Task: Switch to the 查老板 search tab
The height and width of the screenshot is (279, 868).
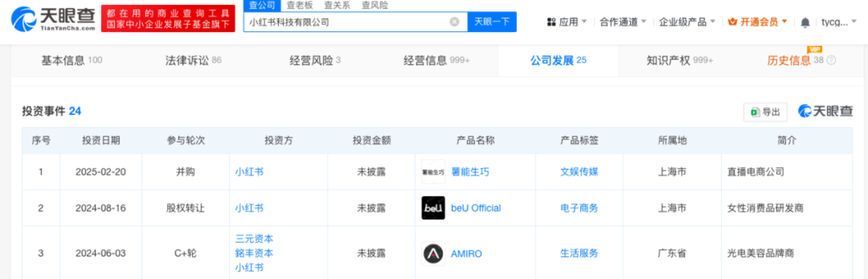Action: pyautogui.click(x=299, y=5)
